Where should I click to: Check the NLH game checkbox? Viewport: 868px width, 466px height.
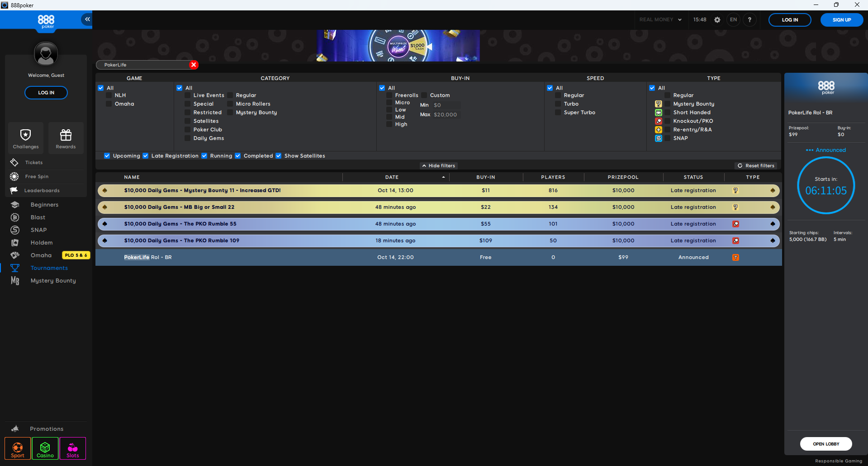109,95
